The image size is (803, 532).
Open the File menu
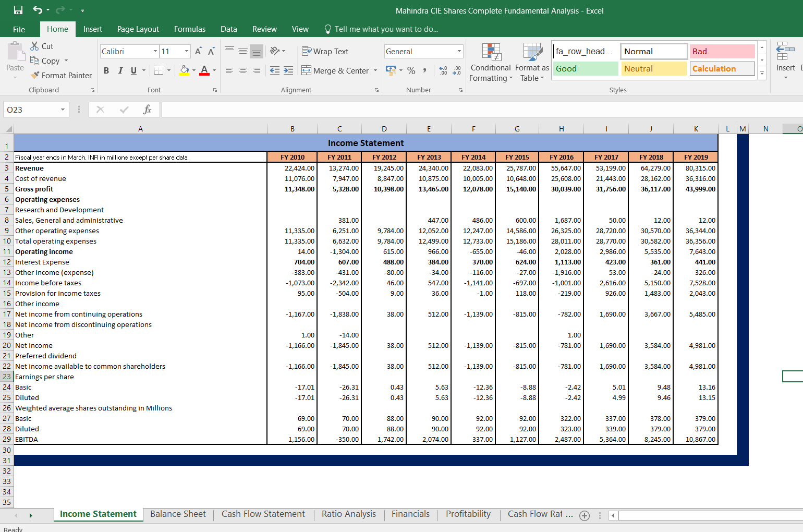19,29
